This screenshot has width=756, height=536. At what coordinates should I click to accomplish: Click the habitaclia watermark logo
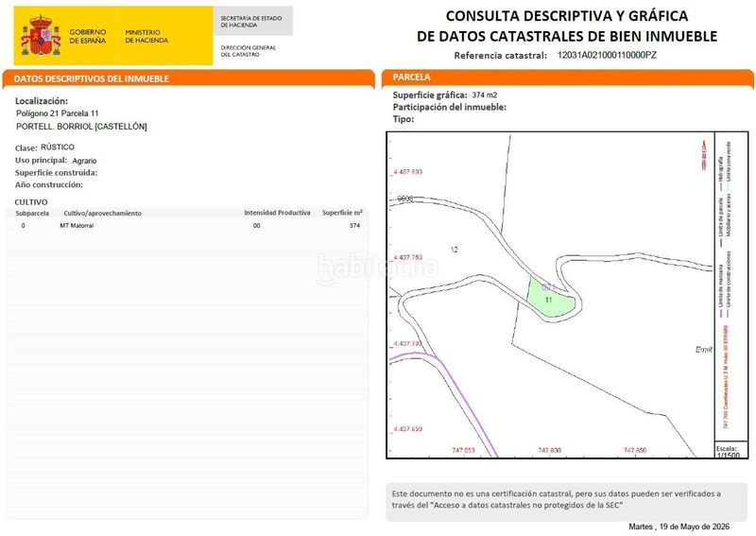tap(377, 268)
